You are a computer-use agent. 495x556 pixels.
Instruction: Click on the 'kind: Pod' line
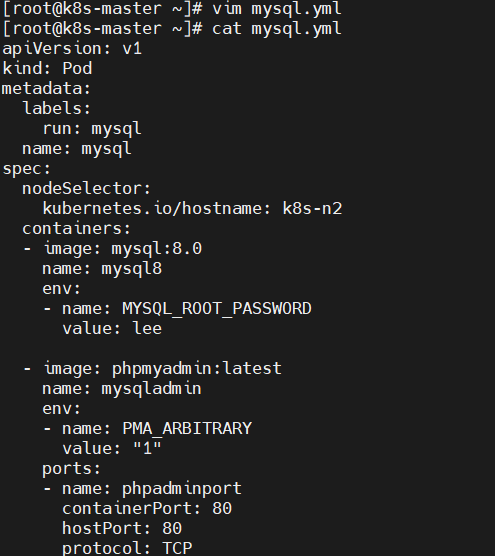pos(47,68)
